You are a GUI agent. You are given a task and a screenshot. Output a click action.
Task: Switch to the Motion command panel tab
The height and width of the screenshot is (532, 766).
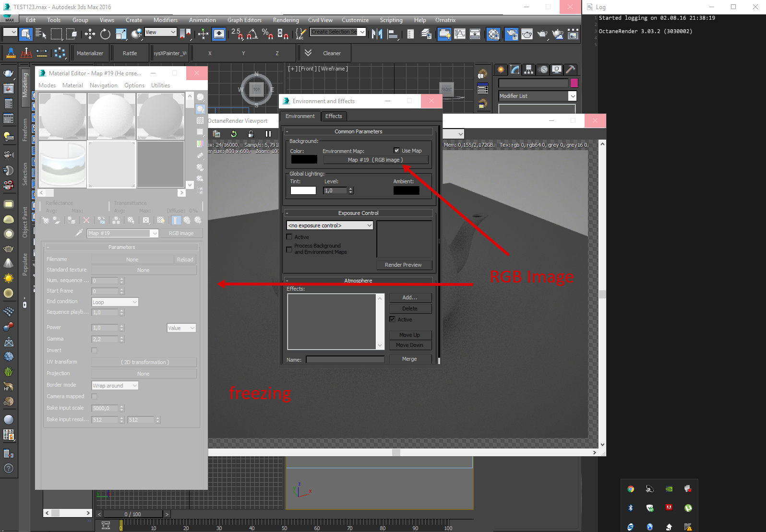tap(543, 70)
